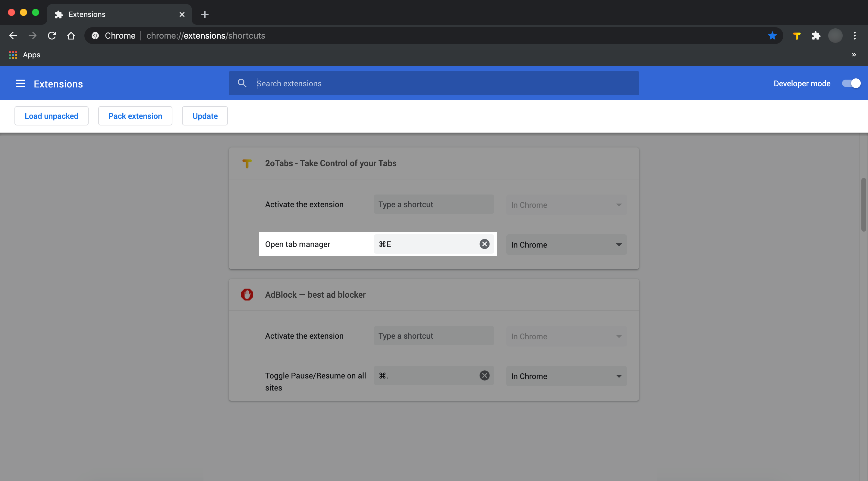
Task: Show hidden bookmarks overflow chevron
Action: click(x=854, y=55)
